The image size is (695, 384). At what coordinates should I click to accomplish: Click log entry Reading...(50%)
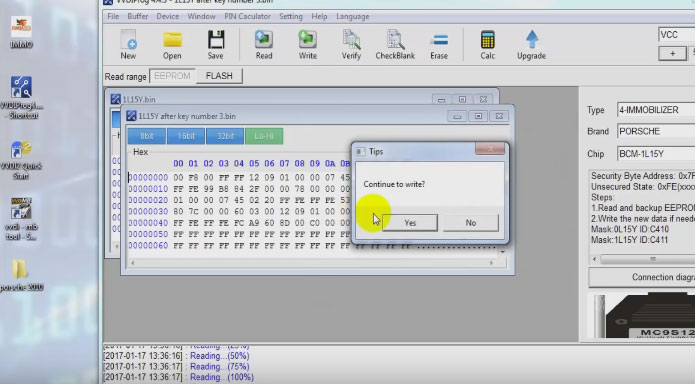coord(176,356)
